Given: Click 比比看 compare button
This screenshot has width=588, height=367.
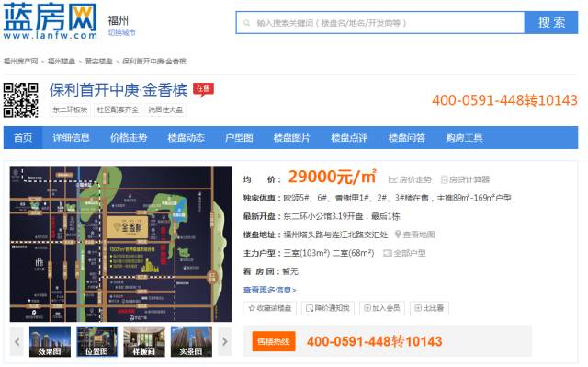Looking at the screenshot, I should click(429, 308).
